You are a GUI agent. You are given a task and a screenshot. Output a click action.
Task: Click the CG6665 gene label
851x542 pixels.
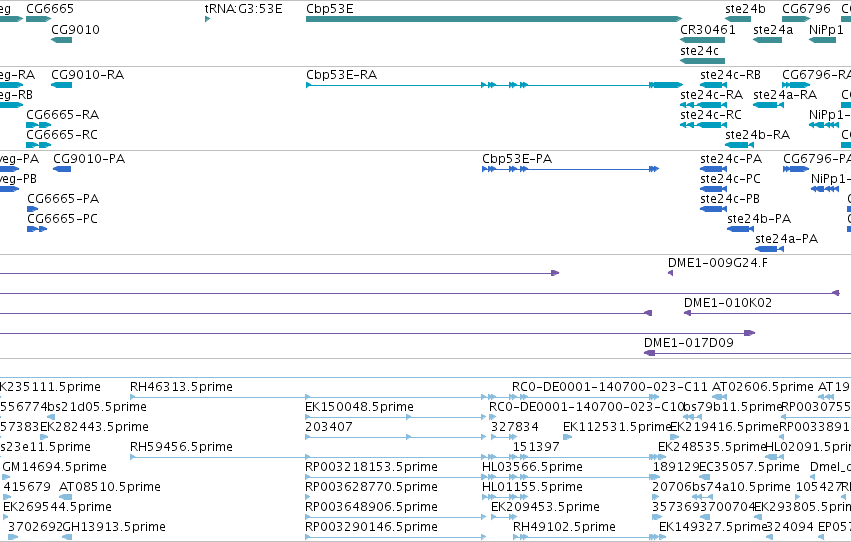point(50,9)
